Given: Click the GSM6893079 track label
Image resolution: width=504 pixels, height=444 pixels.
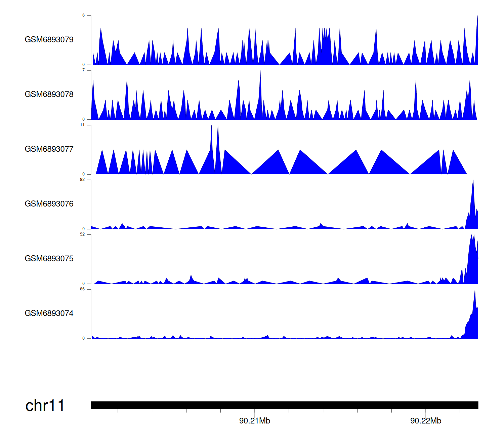Looking at the screenshot, I should [49, 40].
